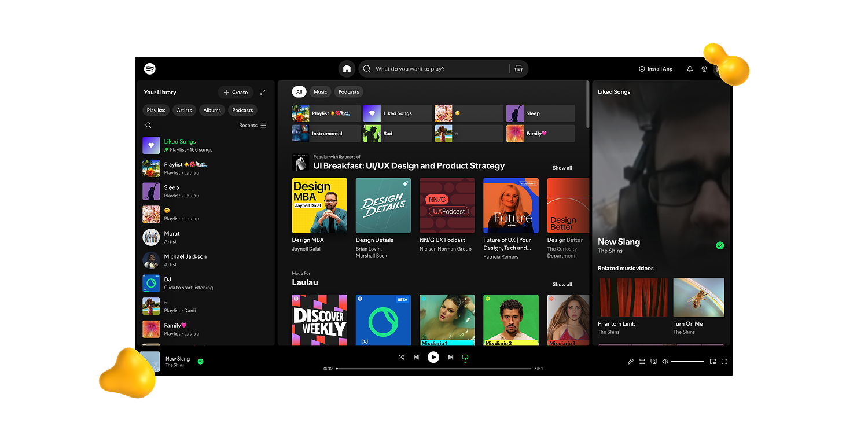The width and height of the screenshot is (868, 434).
Task: Click Michael Jackson avatar in library
Action: point(151,260)
